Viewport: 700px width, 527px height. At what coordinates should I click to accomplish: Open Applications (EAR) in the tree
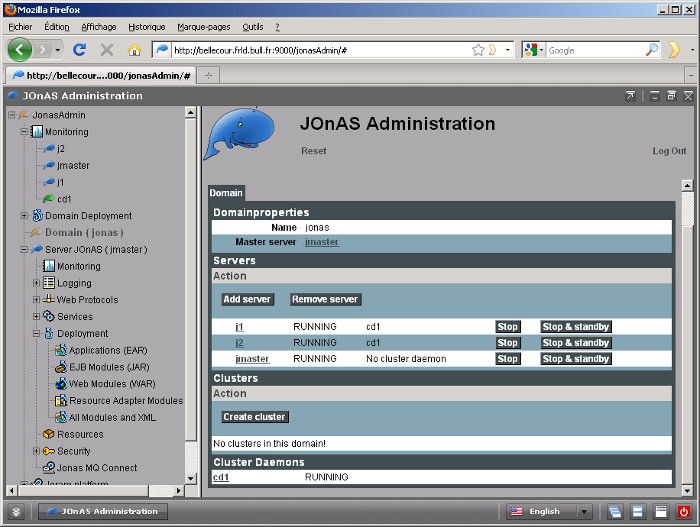[x=107, y=351]
